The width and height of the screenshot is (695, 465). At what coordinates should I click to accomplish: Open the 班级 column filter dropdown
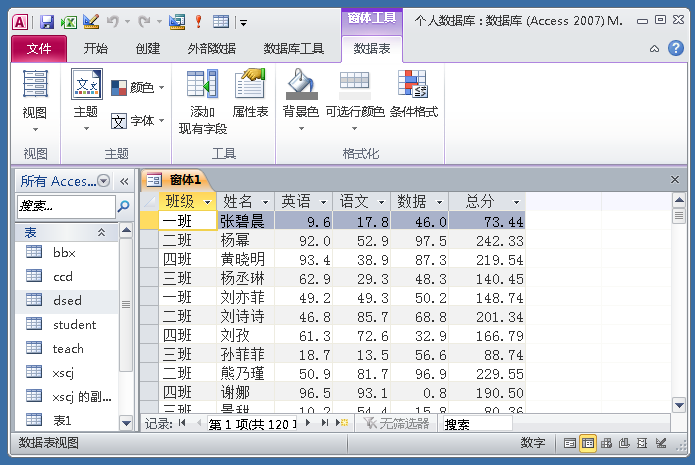point(207,202)
